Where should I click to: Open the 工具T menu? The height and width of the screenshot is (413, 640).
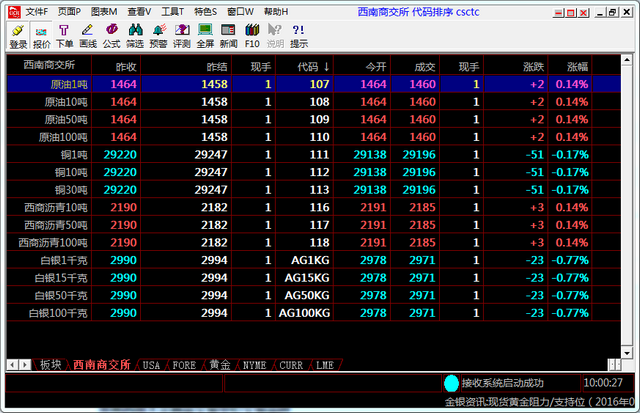point(172,11)
